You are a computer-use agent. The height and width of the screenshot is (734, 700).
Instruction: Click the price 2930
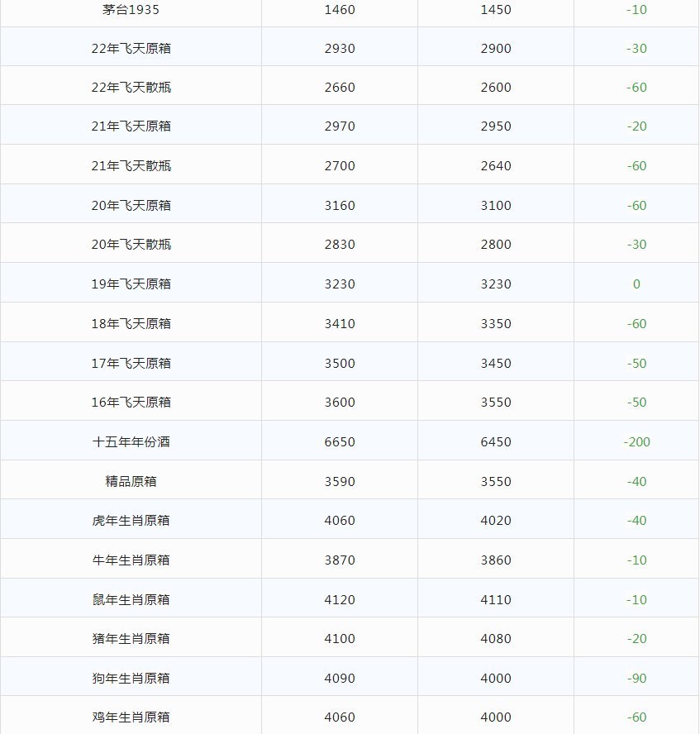(x=340, y=49)
